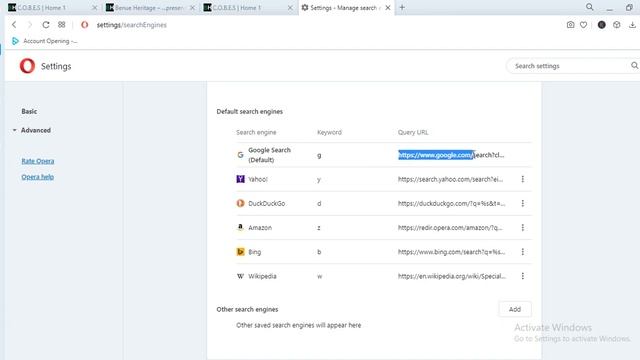
Task: Open the Account Opening bookmark
Action: [45, 41]
